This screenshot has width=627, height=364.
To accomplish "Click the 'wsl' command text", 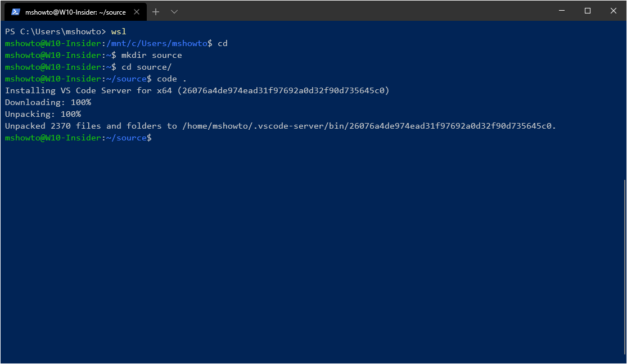I will tap(119, 31).
